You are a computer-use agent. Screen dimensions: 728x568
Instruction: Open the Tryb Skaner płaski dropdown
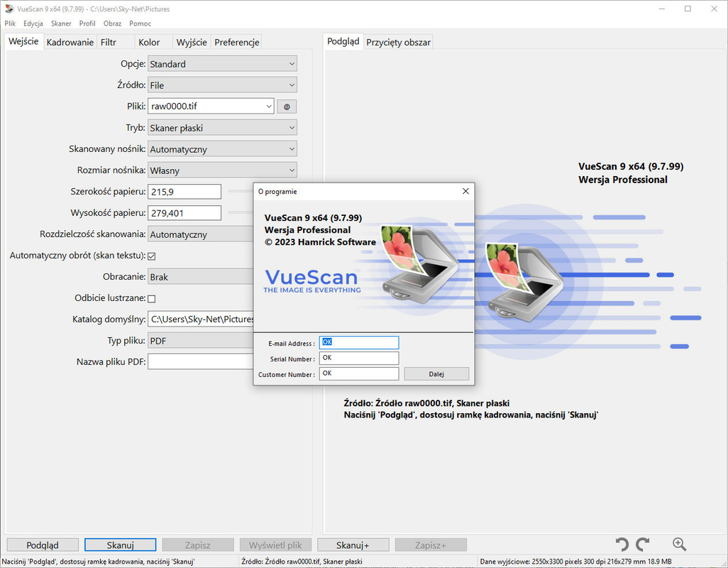point(222,128)
